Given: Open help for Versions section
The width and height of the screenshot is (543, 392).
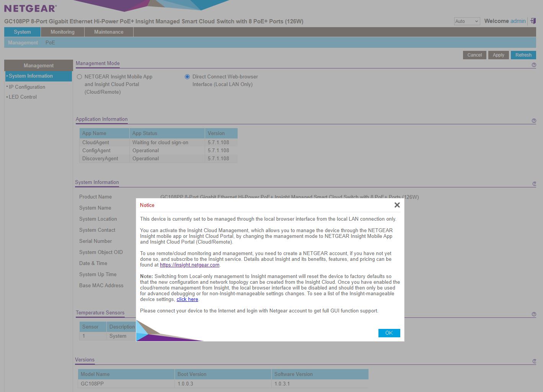Looking at the screenshot, I should 534,361.
